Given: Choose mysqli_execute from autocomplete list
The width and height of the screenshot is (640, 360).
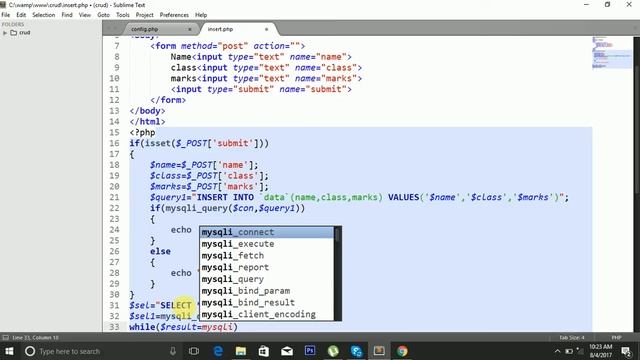Looking at the screenshot, I should (267, 244).
